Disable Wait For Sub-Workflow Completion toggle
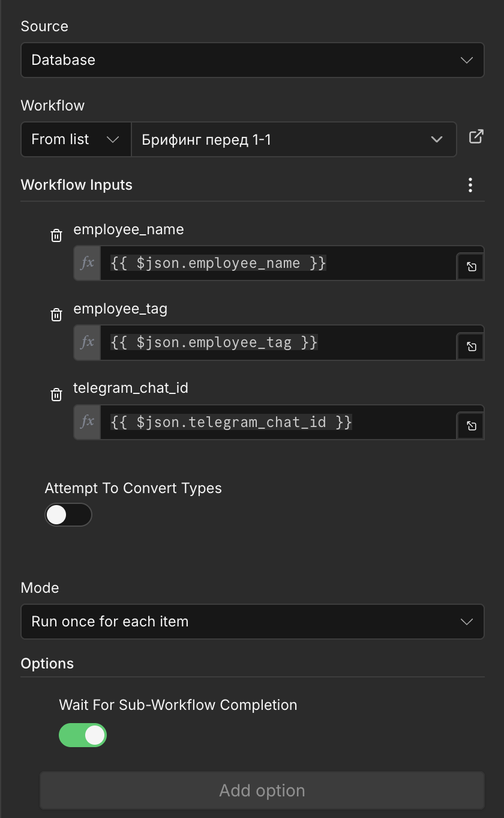Screen dimensions: 504x818 [83, 735]
